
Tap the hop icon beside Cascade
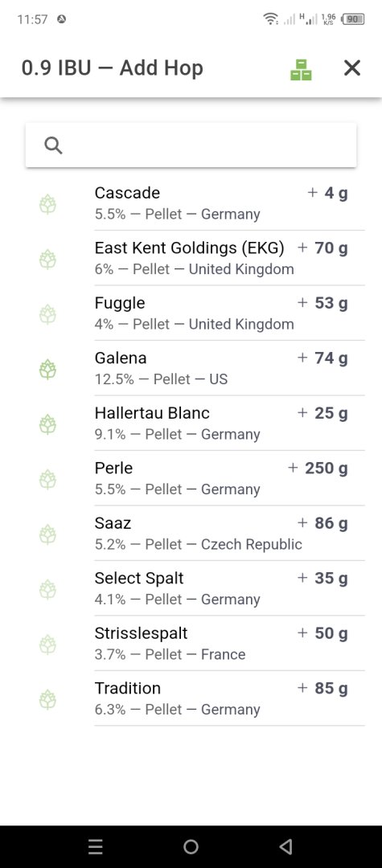pyautogui.click(x=47, y=204)
